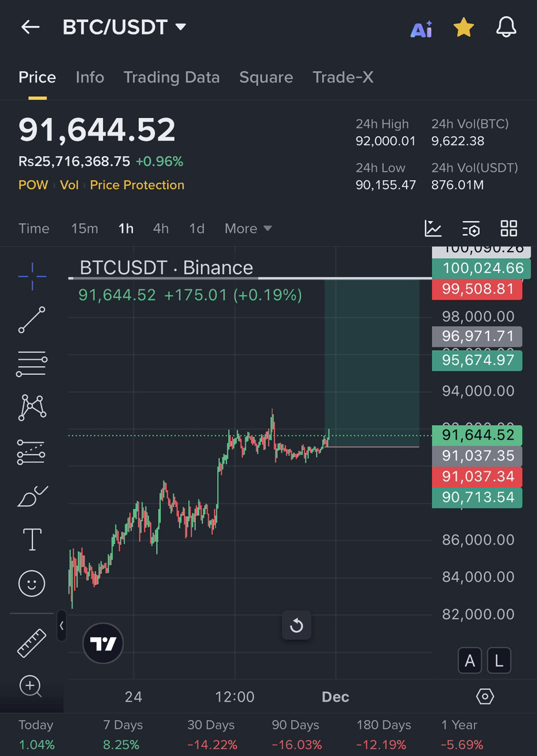Select the long position forecasting tool

(x=31, y=452)
